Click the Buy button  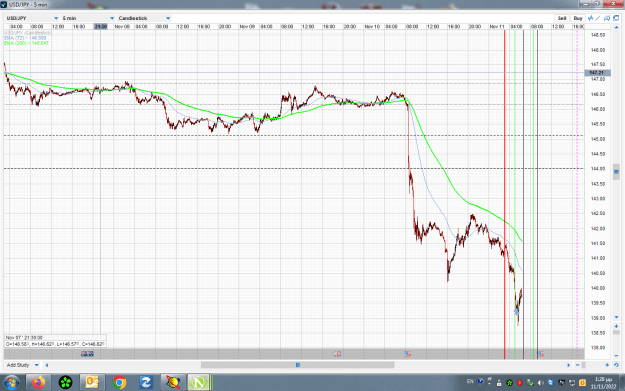pyautogui.click(x=578, y=18)
